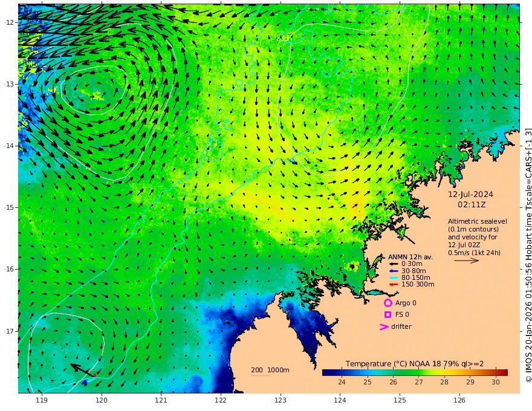
Task: Click the "150-300m" depth label
Action: (418, 285)
